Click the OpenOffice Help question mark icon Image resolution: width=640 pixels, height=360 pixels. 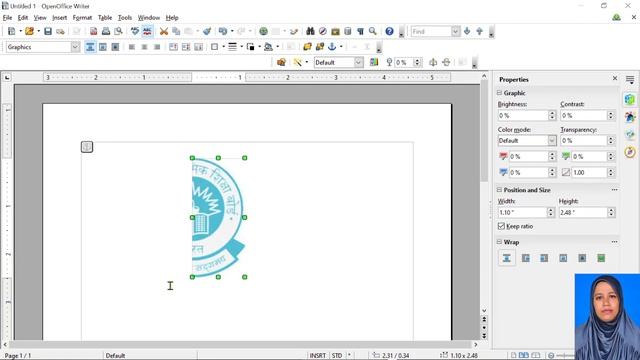pos(389,31)
